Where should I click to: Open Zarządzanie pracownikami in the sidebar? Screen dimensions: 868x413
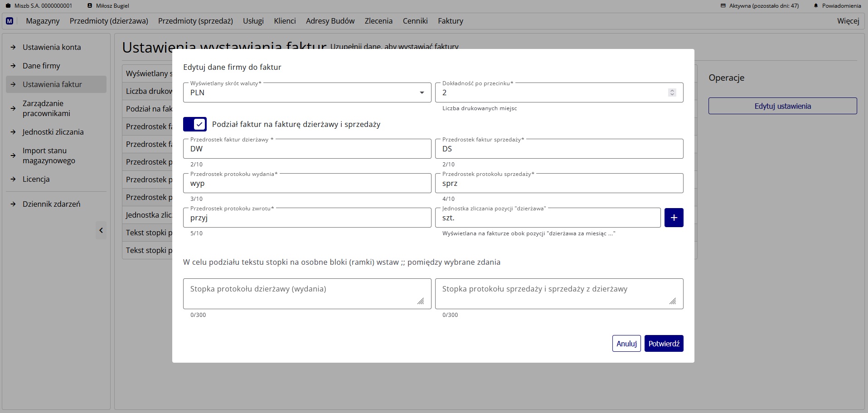click(46, 108)
